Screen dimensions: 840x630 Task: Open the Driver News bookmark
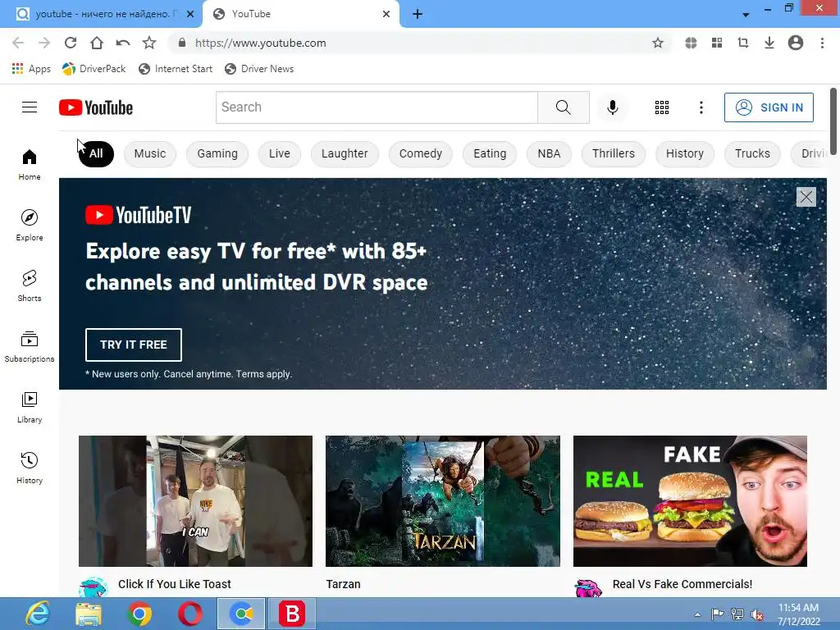[x=259, y=69]
